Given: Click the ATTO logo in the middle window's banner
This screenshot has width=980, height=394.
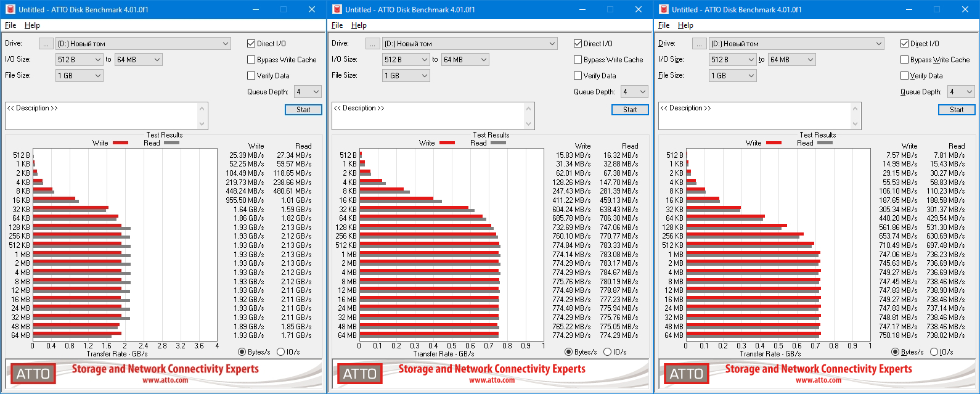Looking at the screenshot, I should tap(359, 374).
